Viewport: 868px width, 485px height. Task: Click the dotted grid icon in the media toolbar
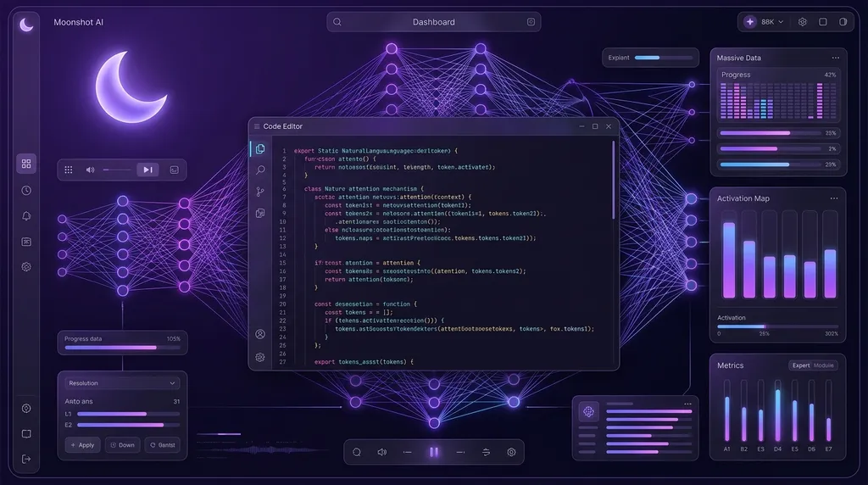tap(69, 170)
